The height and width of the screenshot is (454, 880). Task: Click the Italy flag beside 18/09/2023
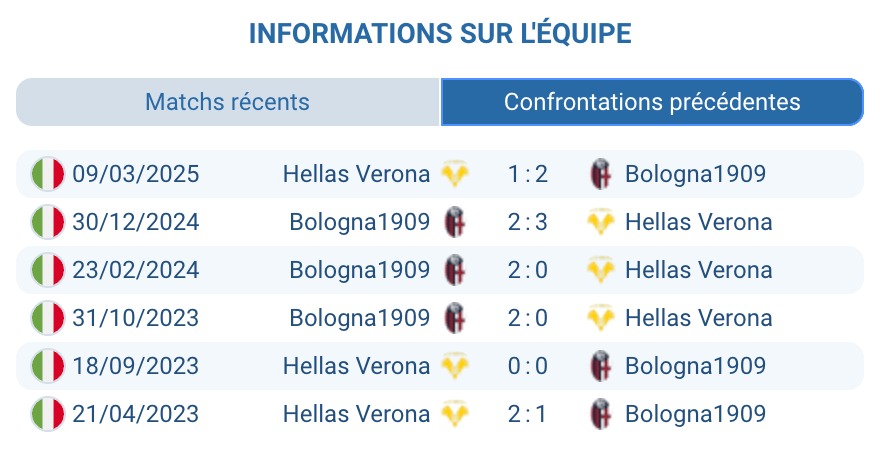tap(47, 366)
